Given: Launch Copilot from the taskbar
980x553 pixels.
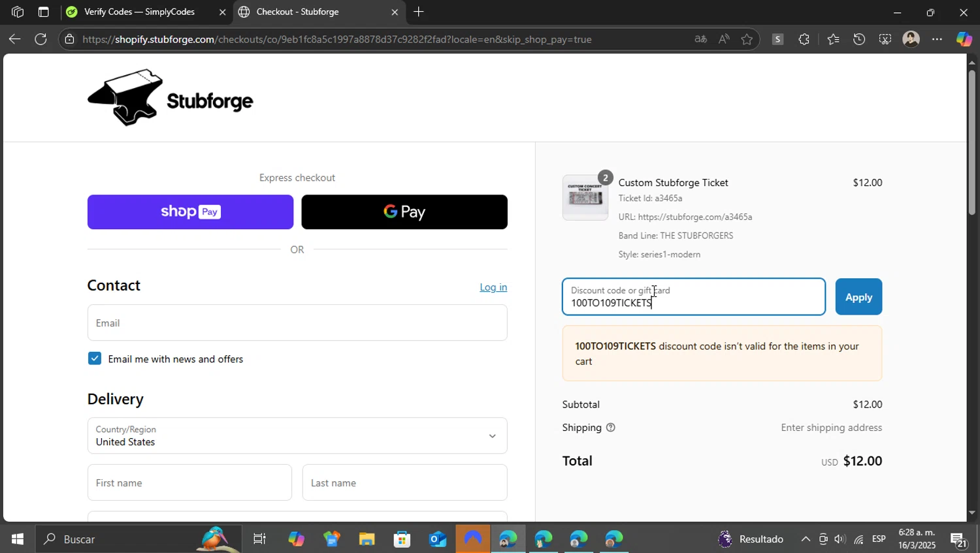Looking at the screenshot, I should pos(296,539).
